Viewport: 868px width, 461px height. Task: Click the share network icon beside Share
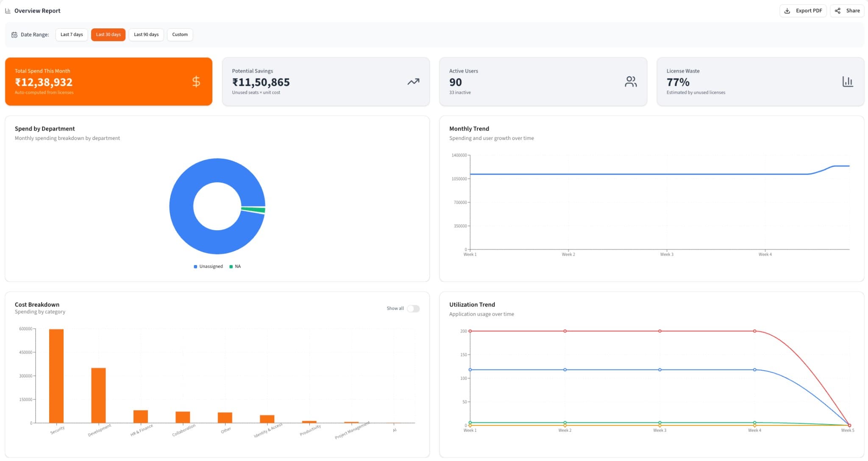click(x=837, y=10)
